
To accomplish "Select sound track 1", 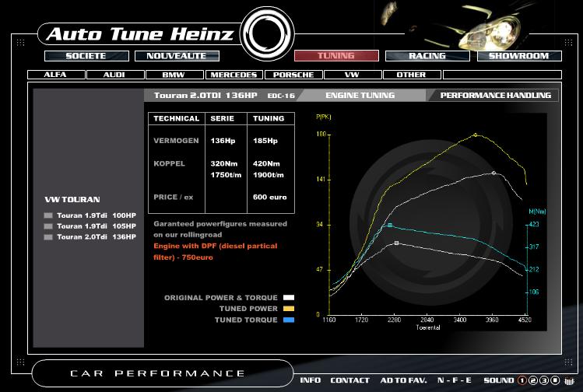I will click(522, 380).
